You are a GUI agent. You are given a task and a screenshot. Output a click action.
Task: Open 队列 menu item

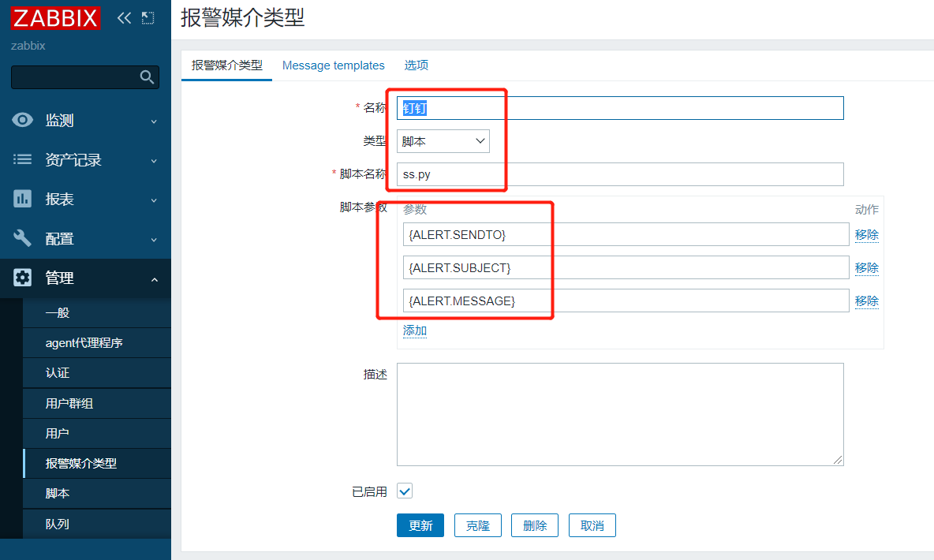tap(96, 524)
